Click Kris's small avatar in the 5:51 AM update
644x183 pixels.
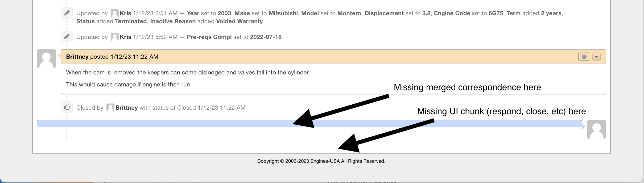pyautogui.click(x=115, y=13)
